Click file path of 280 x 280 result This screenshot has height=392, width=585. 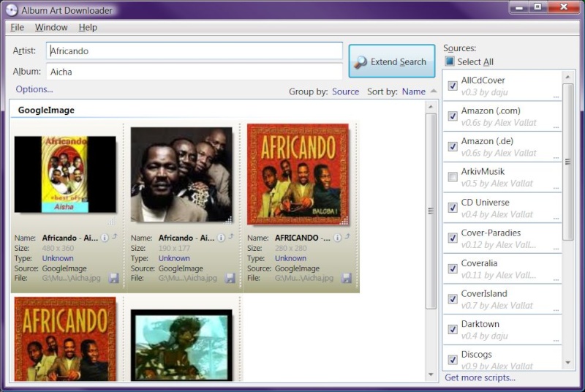coord(304,278)
